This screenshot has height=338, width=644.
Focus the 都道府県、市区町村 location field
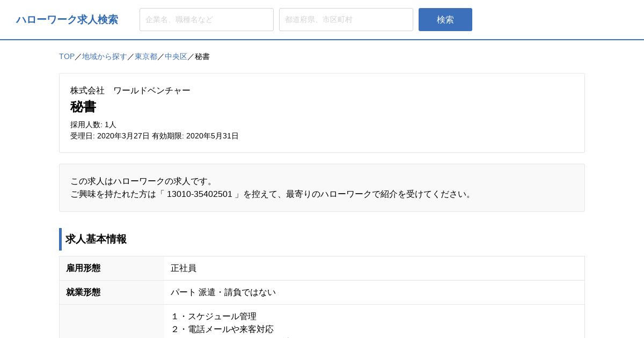[346, 20]
